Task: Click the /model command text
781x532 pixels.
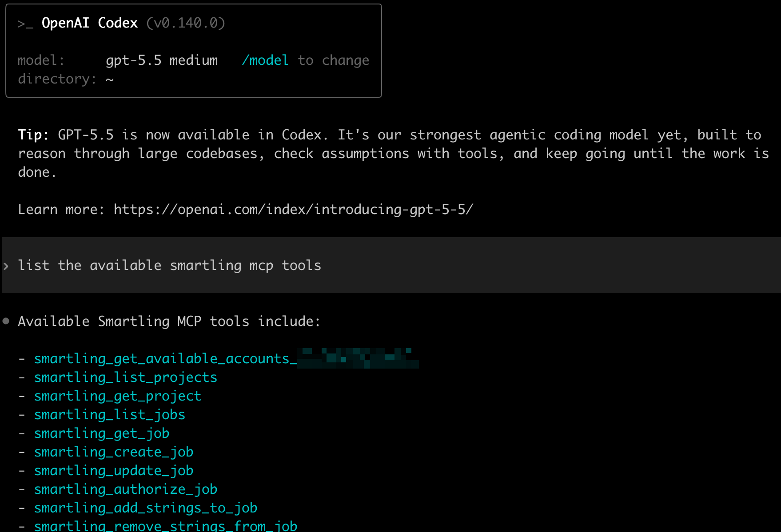Action: click(265, 60)
